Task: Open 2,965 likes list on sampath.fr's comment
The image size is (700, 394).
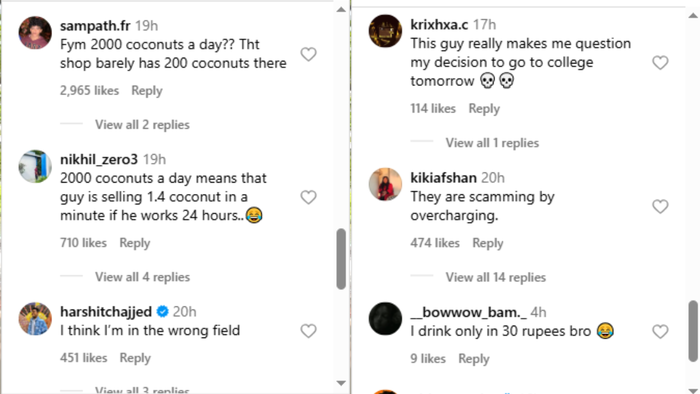Action: point(89,91)
